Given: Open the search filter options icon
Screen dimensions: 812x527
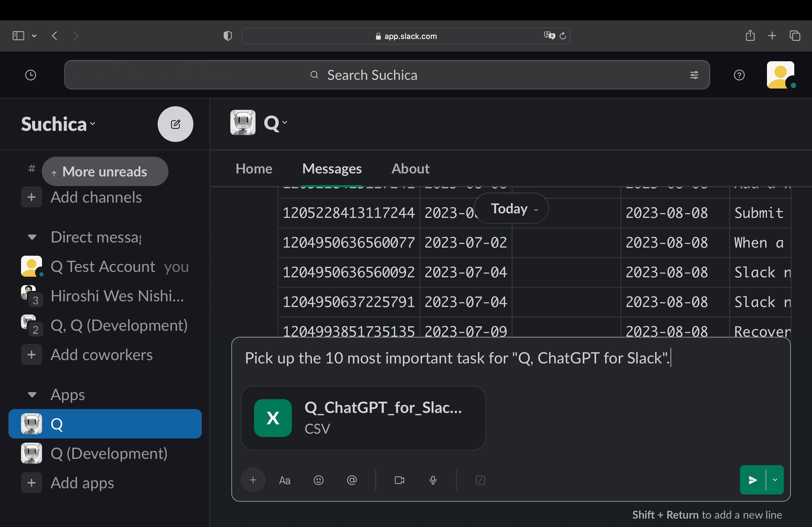Looking at the screenshot, I should (694, 75).
